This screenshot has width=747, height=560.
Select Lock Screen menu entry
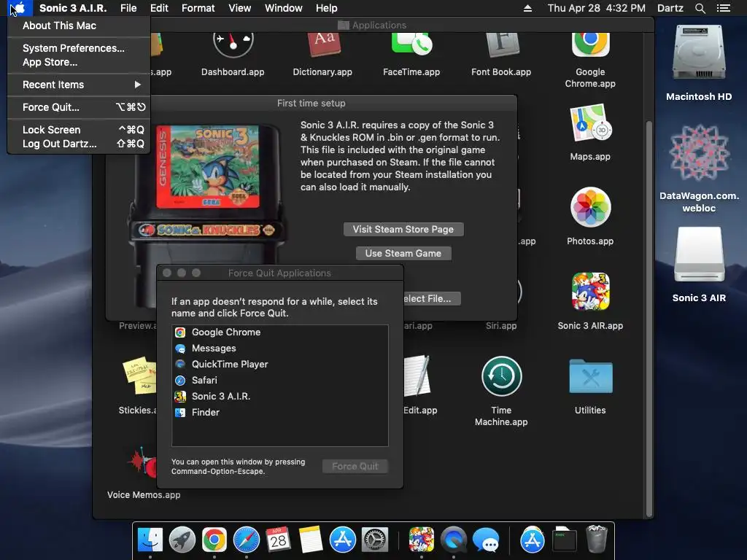(x=79, y=130)
